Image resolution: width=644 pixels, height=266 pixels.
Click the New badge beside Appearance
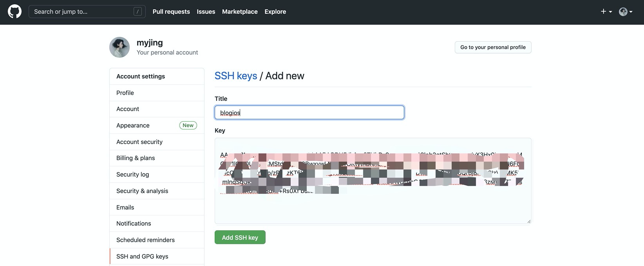pos(188,126)
